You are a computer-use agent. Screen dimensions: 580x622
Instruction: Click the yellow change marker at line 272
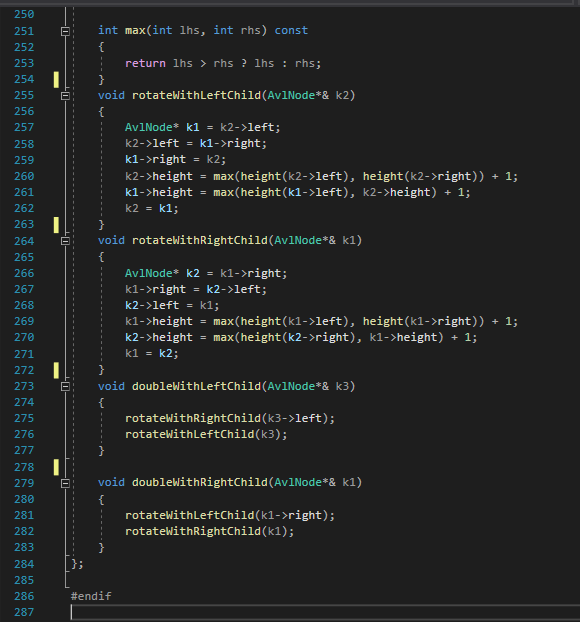tap(56, 370)
